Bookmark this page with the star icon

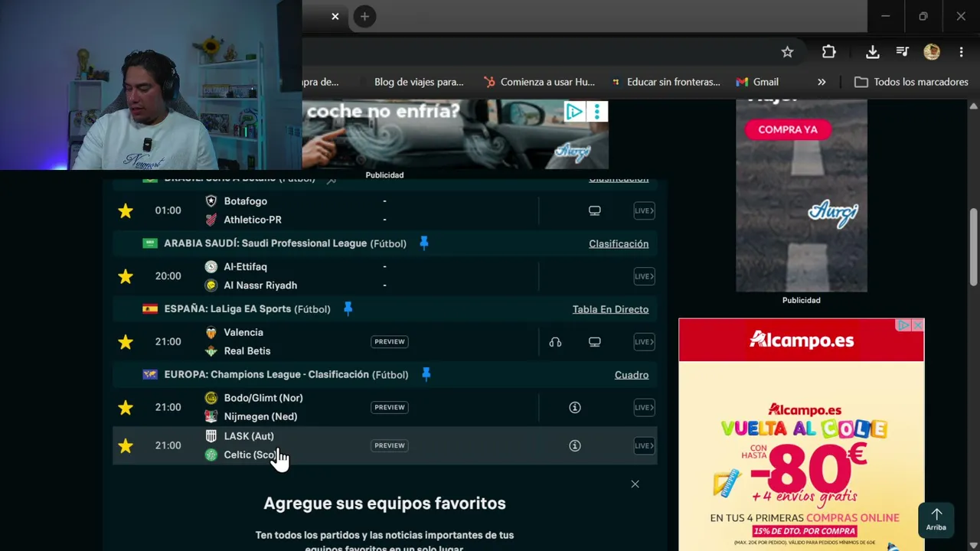tap(787, 52)
